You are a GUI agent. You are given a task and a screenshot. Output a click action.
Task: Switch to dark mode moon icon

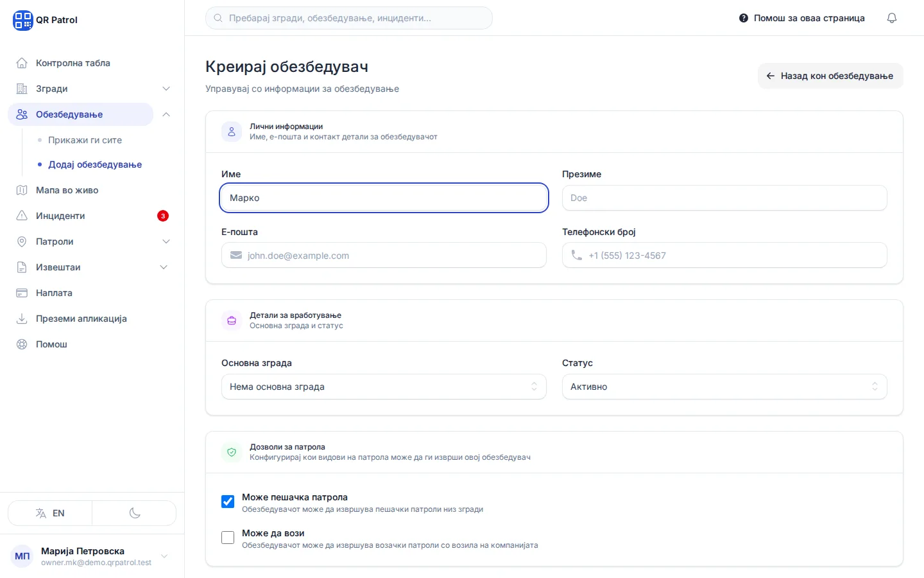tap(135, 513)
